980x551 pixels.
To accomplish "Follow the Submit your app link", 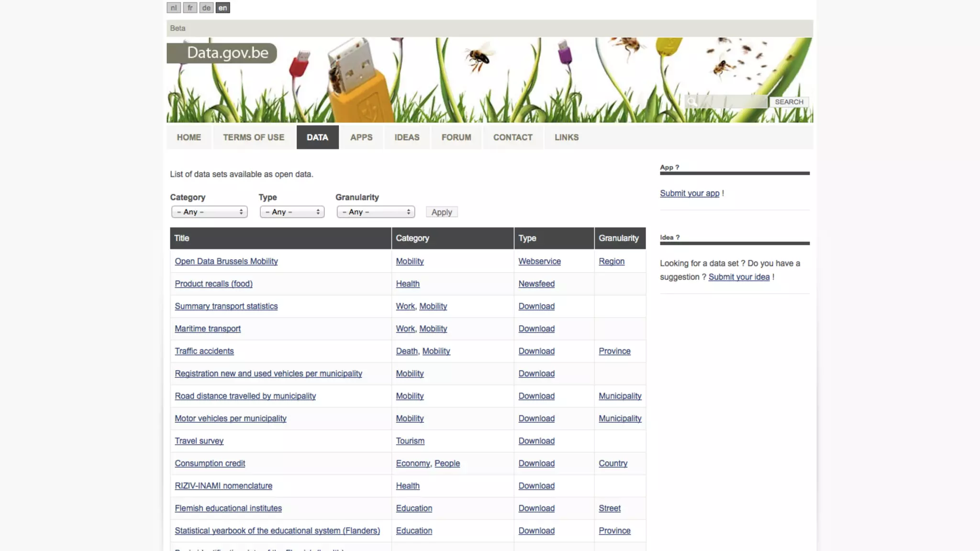I will 690,193.
